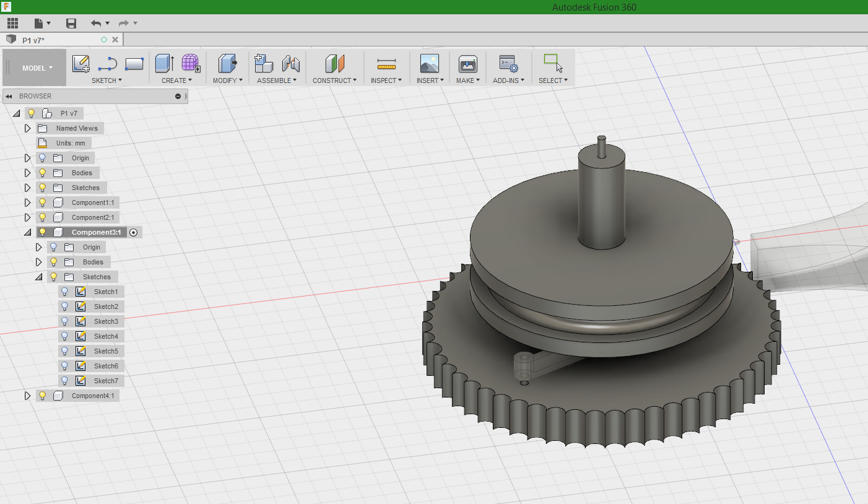868x504 pixels.
Task: Select the construction plane icon
Action: (x=334, y=63)
